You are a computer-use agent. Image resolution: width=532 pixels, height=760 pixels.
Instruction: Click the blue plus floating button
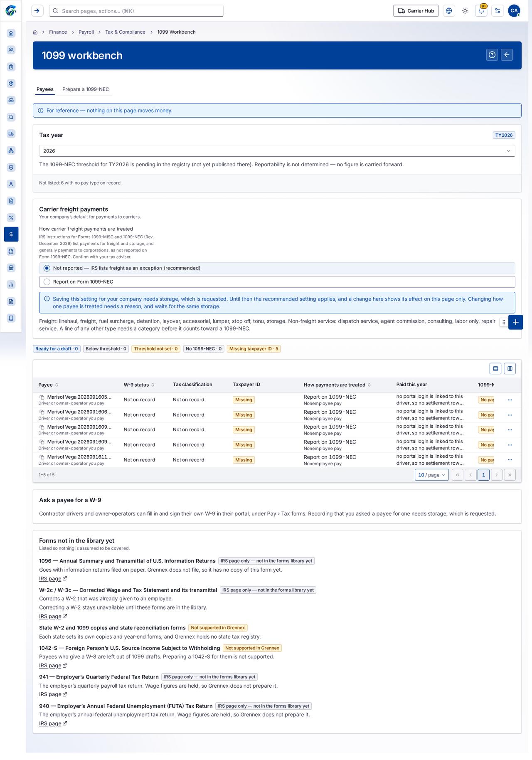pos(515,322)
